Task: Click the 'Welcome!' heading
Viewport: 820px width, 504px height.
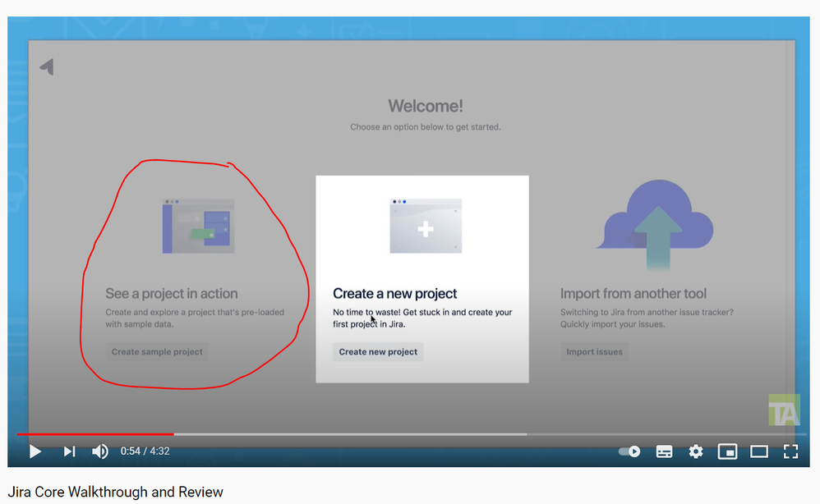Action: pos(425,106)
